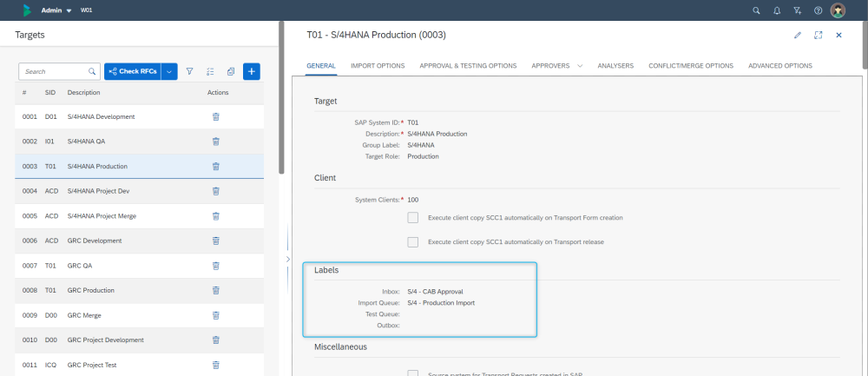Select row S/4HANA QA
868x376 pixels.
[140, 142]
